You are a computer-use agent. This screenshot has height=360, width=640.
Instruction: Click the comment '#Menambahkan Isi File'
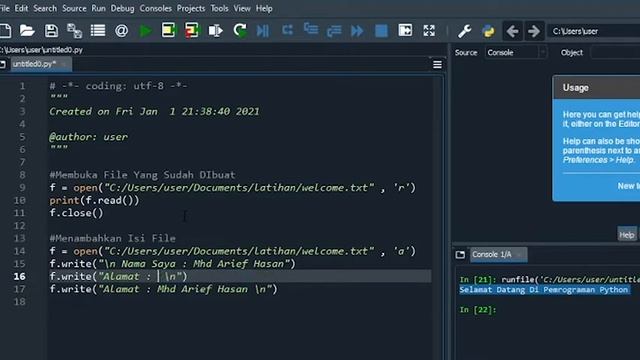(112, 238)
